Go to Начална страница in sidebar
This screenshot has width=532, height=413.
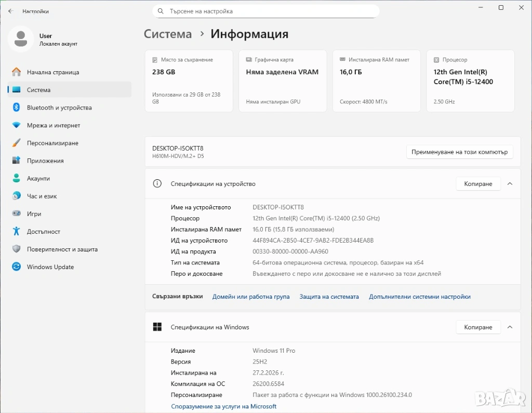pos(52,72)
